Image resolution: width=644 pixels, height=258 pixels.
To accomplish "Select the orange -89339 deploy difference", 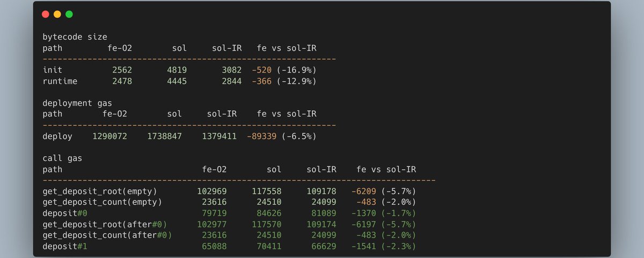I will 262,137.
